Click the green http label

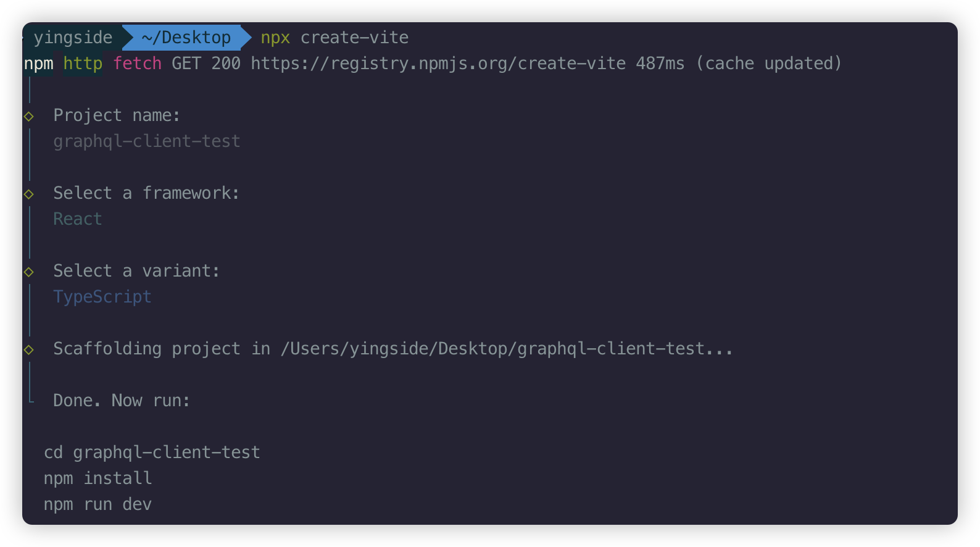point(83,64)
